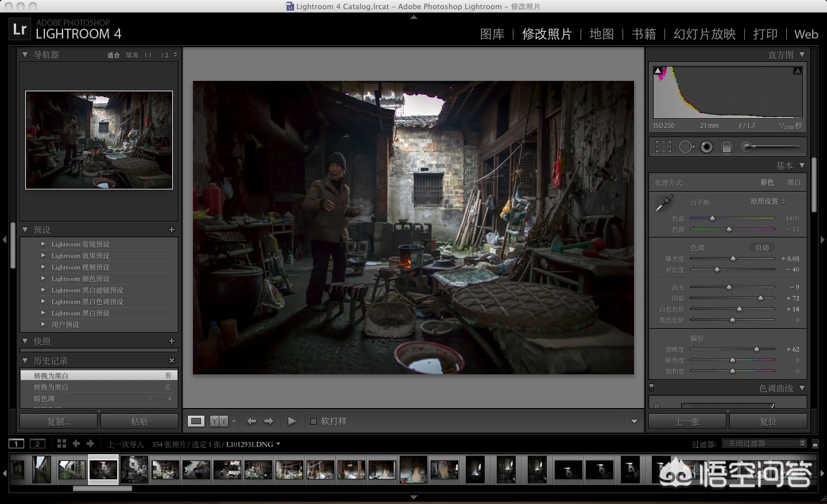This screenshot has width=827, height=504.
Task: Open the 幻灯片放映 Slideshow module
Action: coord(705,34)
